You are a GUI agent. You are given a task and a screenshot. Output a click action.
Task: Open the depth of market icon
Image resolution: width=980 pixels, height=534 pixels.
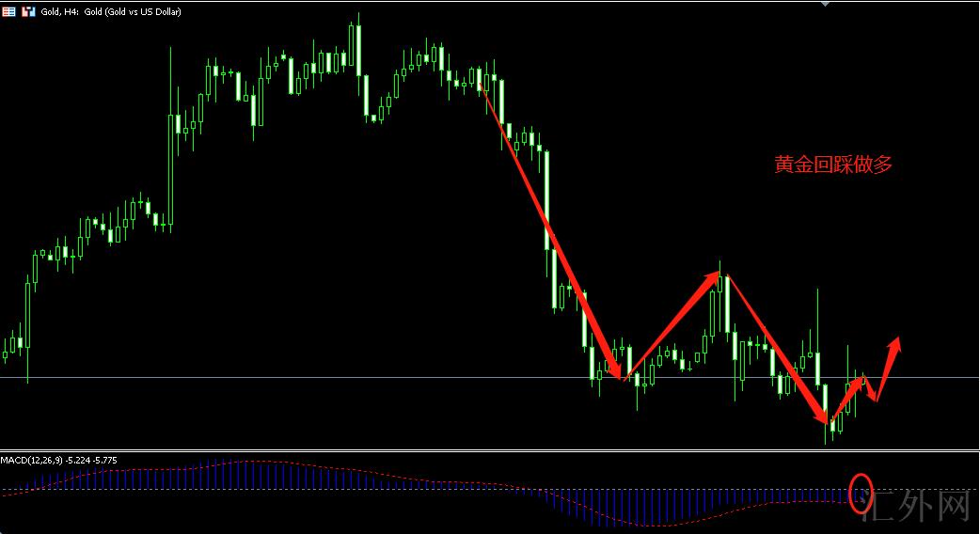9,11
